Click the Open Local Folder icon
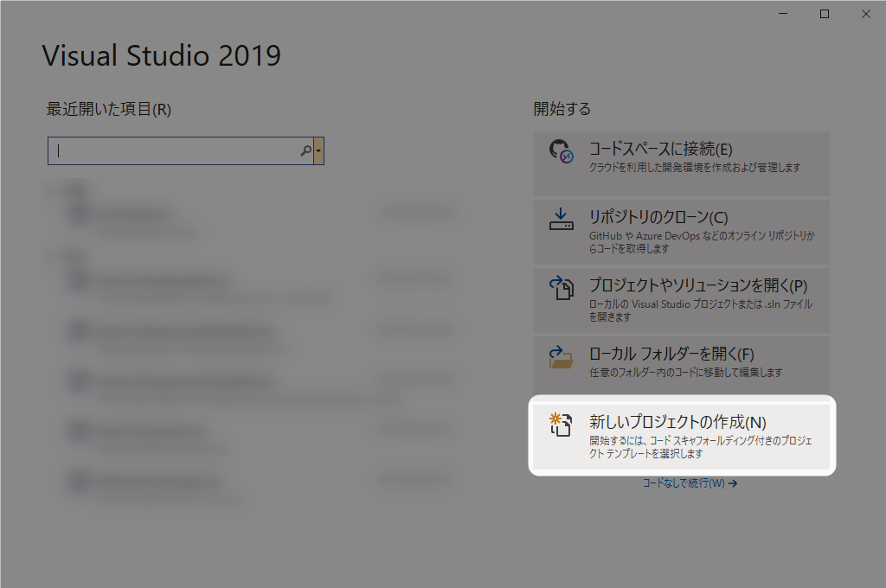This screenshot has width=886, height=588. click(561, 357)
